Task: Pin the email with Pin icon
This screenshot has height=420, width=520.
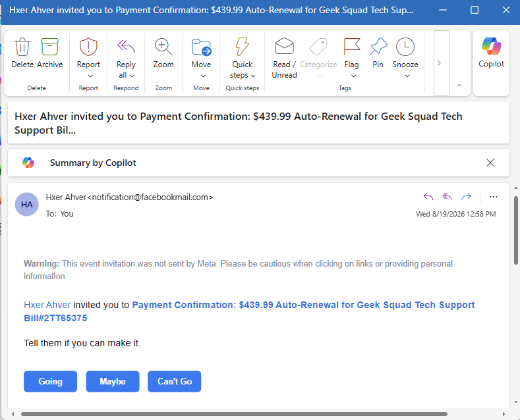Action: tap(378, 47)
